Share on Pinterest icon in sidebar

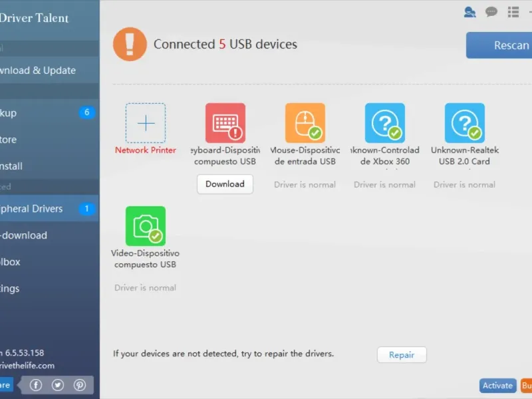pyautogui.click(x=80, y=385)
